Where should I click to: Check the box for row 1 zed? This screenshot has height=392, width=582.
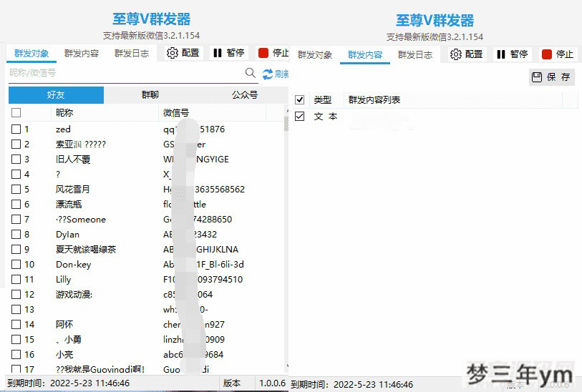click(x=16, y=129)
